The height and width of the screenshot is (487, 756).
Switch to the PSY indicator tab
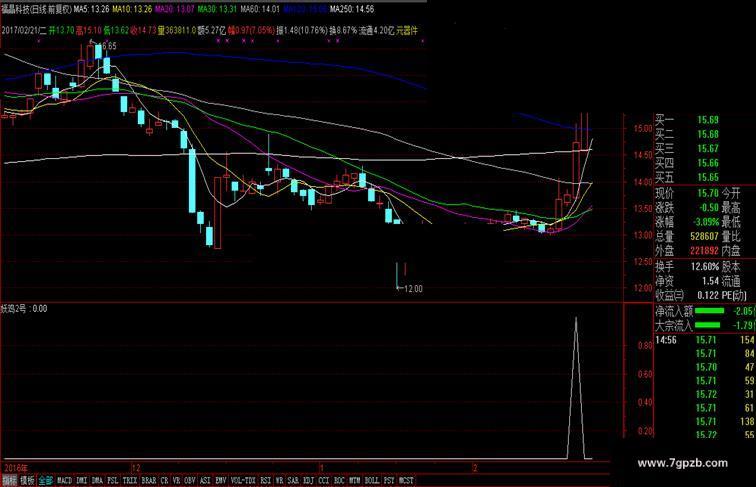389,481
